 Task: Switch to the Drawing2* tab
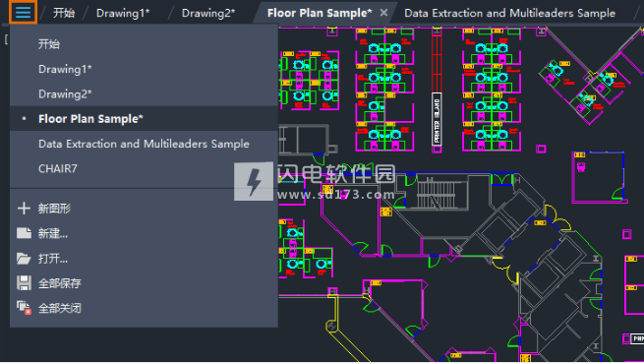(208, 13)
